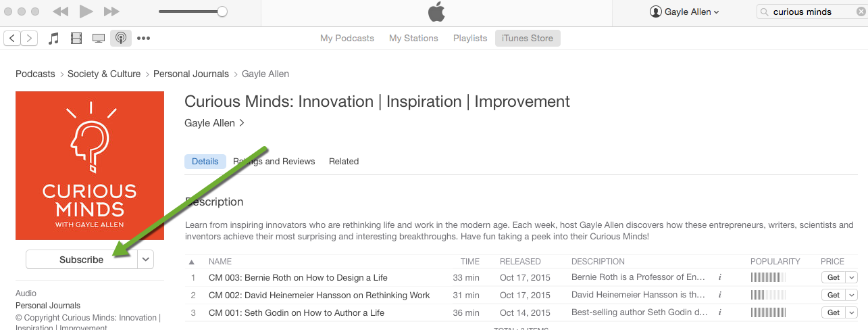
Task: Select the Podcasts library icon
Action: coord(121,38)
